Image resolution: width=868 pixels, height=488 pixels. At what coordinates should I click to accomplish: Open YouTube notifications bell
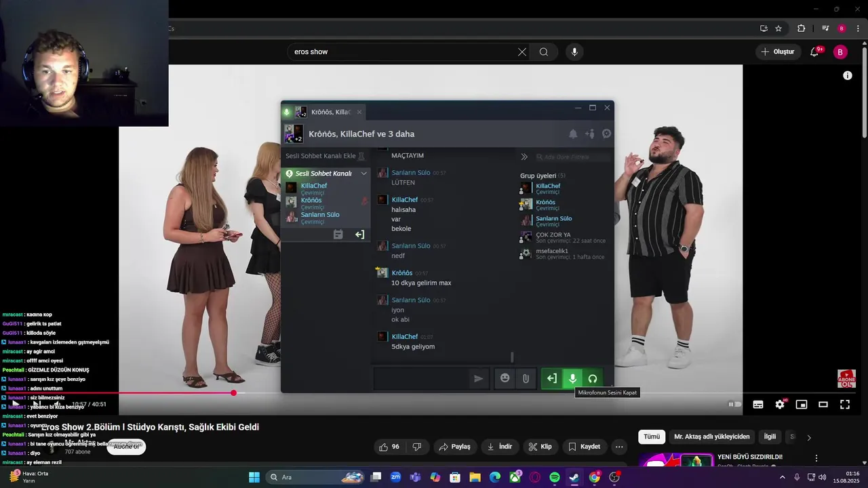click(814, 52)
